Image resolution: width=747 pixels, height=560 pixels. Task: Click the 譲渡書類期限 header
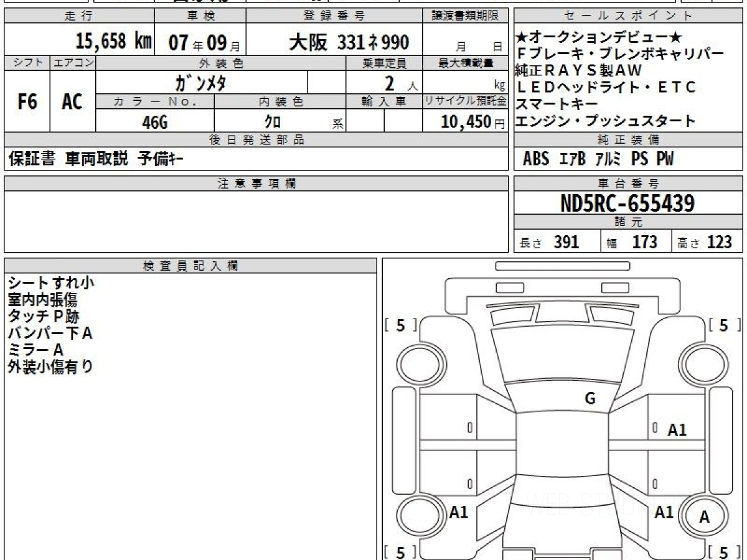(466, 16)
